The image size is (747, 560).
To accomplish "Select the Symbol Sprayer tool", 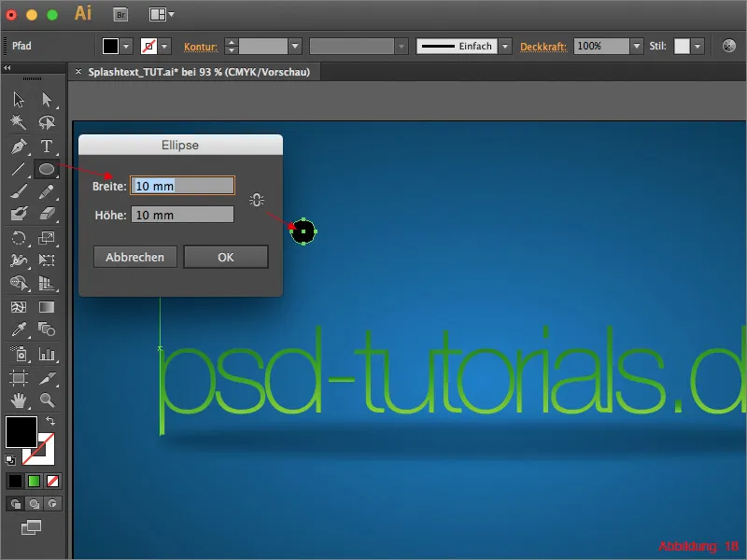I will point(19,354).
